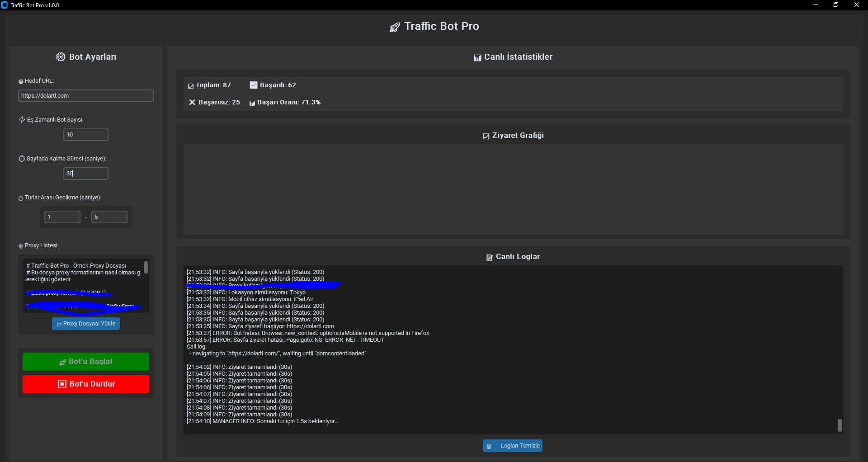The height and width of the screenshot is (462, 868).
Task: Click the Canlı Loglar scrollbar handle
Action: tap(840, 425)
